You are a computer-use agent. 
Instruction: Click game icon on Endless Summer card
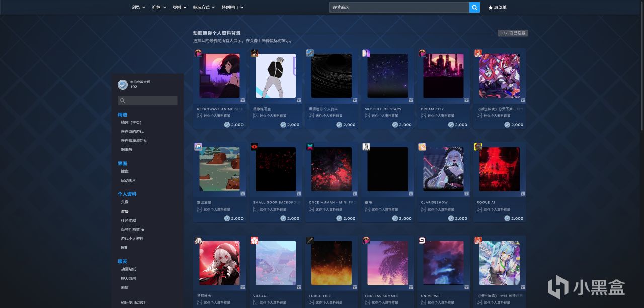pos(366,240)
